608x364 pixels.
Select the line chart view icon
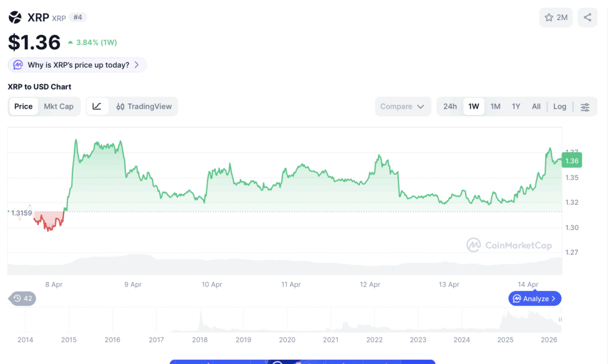[x=97, y=106]
